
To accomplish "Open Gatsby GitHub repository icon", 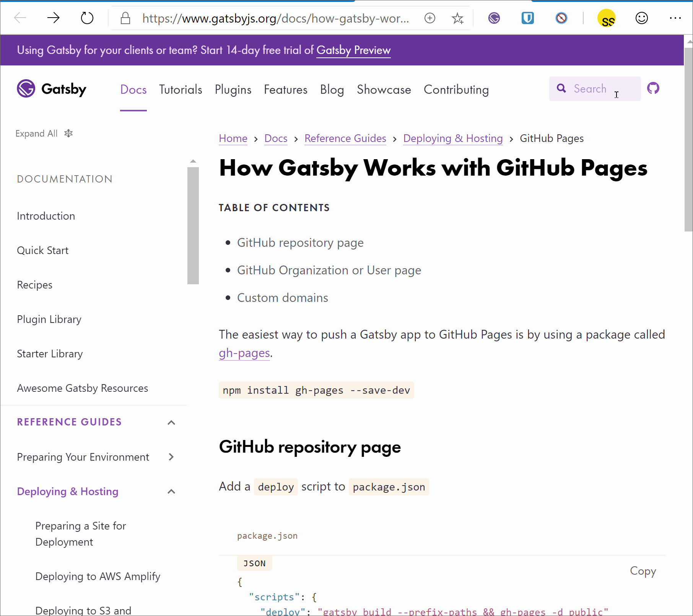I will tap(653, 88).
